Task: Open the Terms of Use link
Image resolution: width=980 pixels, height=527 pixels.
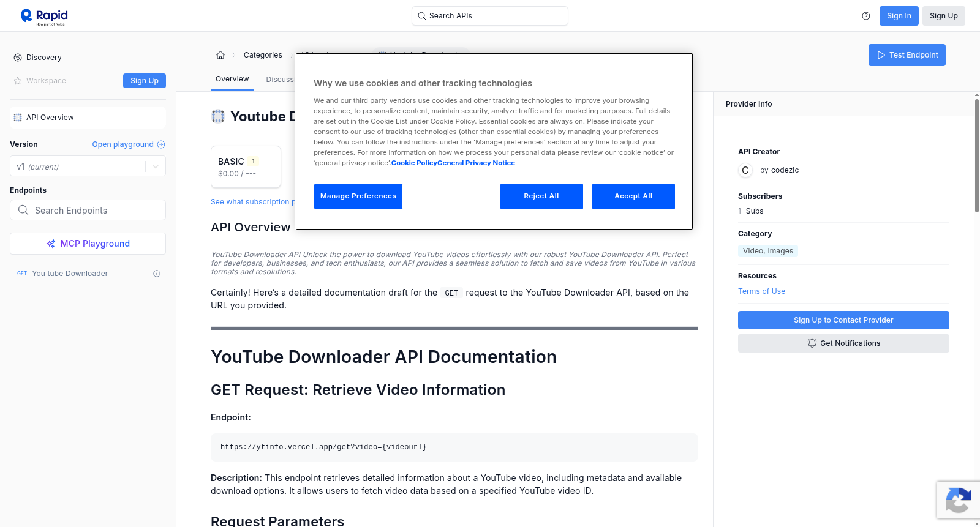Action: pos(761,291)
